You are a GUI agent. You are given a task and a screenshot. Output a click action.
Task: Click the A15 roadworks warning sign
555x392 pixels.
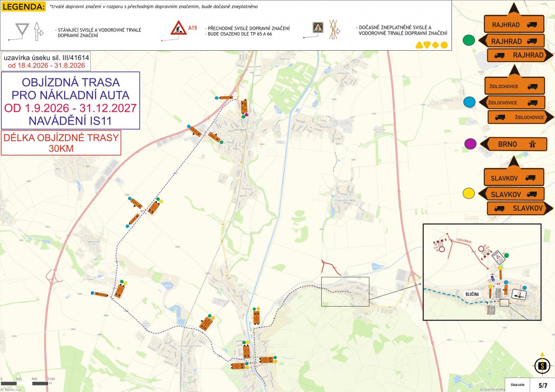point(179,29)
